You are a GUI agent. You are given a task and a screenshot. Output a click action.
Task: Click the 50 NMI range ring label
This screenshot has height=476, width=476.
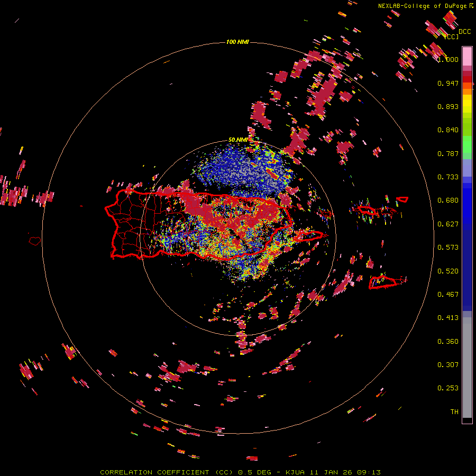(238, 140)
